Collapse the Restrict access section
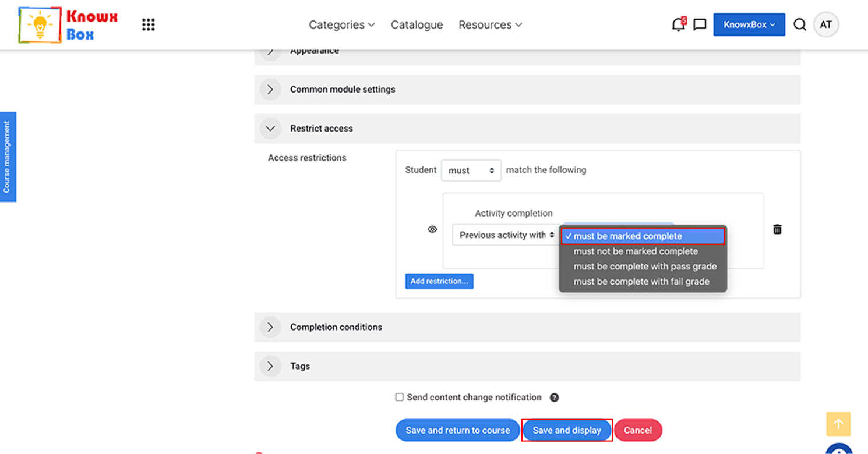Viewport: 868px width, 454px height. (527, 129)
